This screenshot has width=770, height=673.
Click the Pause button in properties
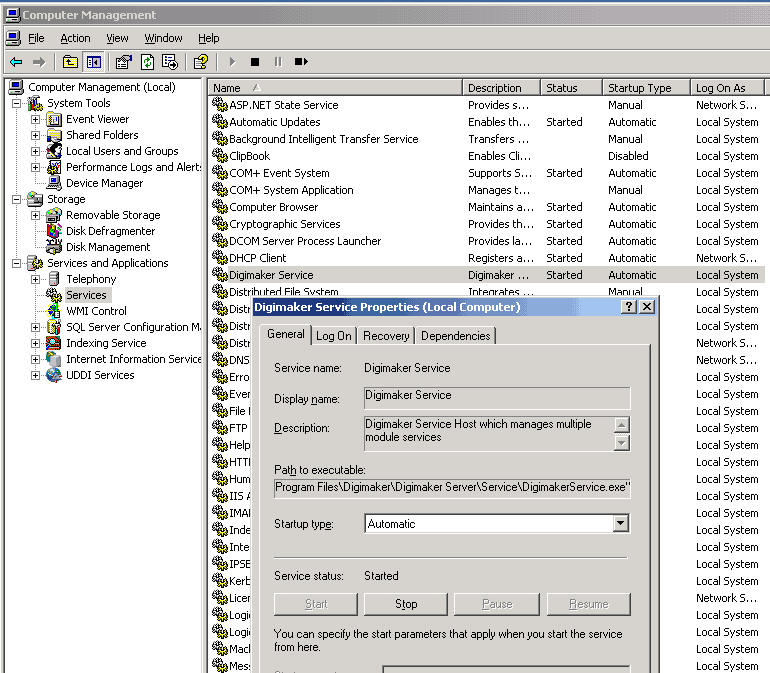click(497, 604)
